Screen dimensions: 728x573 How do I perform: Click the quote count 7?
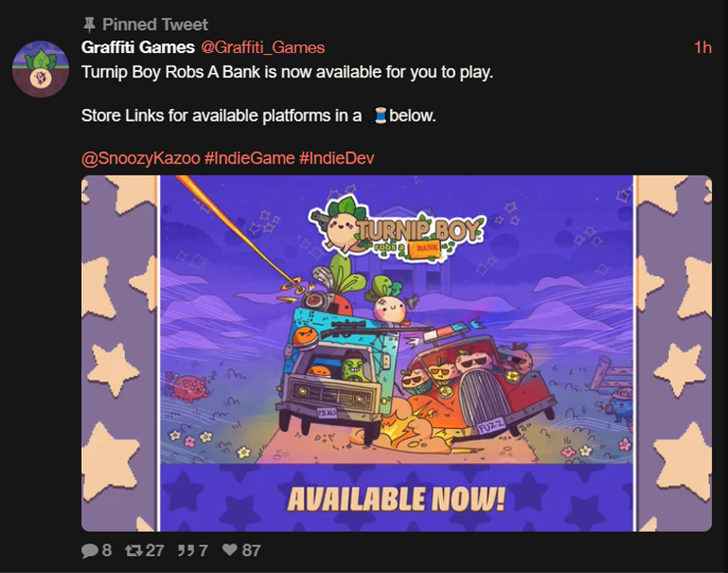coord(203,551)
